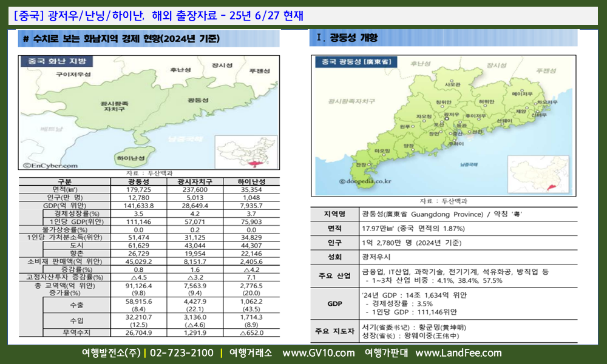The width and height of the screenshot is (607, 364).
Task: Click the '소비재 판매액(억 위안)' row label
Action: (65, 261)
